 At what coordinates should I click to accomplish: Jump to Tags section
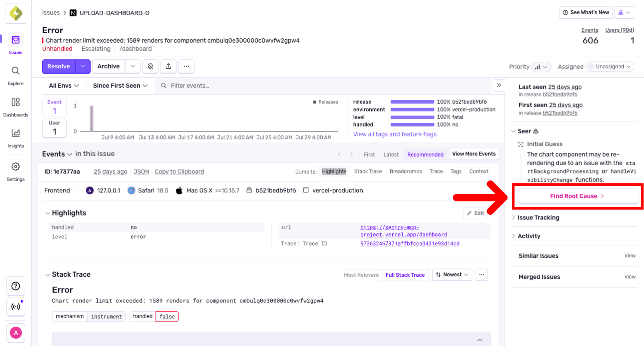pos(456,171)
